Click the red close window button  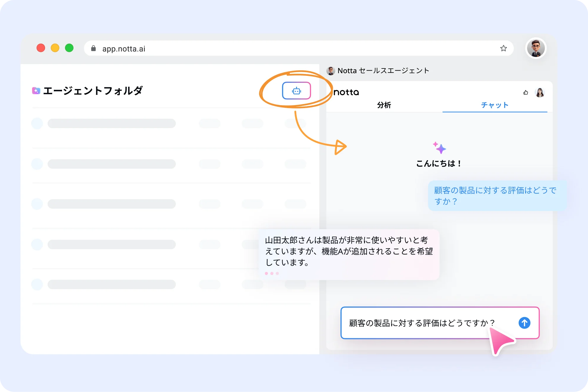pyautogui.click(x=41, y=48)
